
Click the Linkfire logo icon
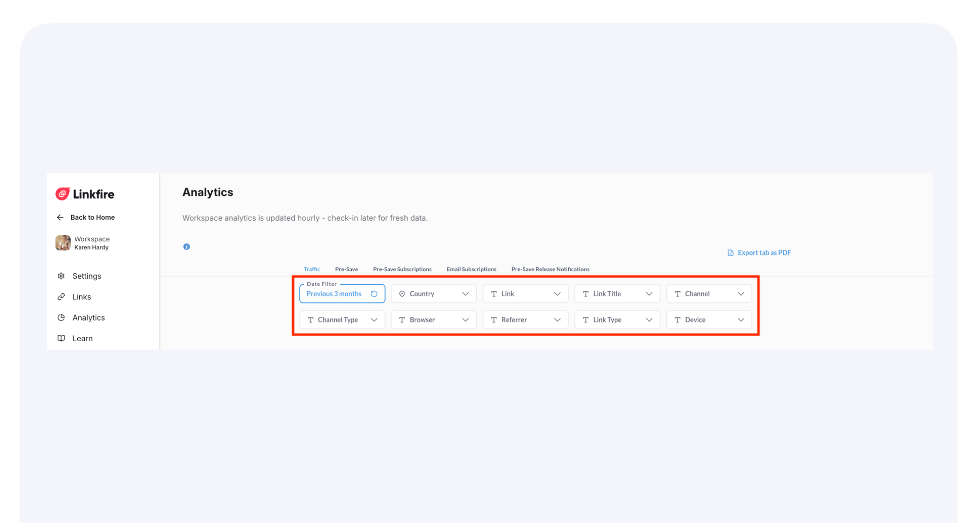click(x=63, y=194)
